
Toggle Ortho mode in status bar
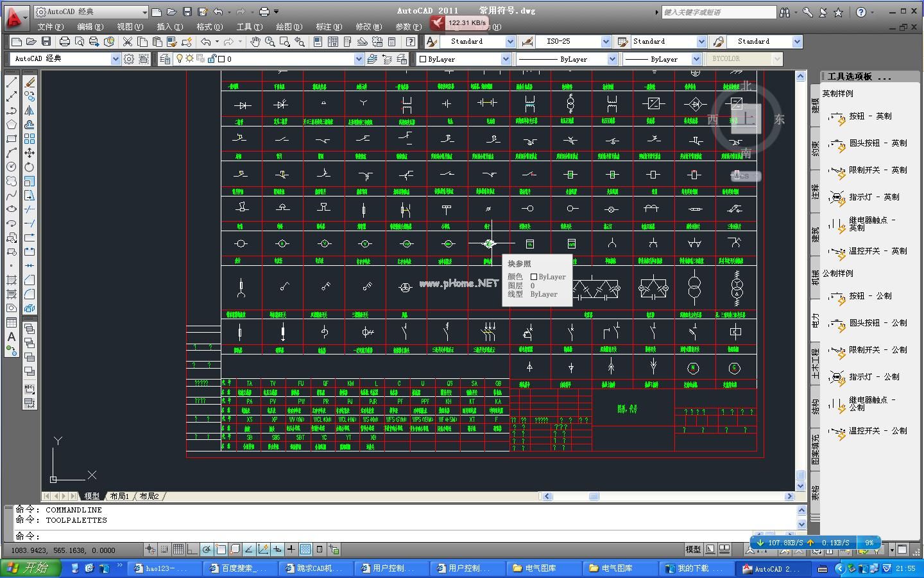(x=193, y=550)
